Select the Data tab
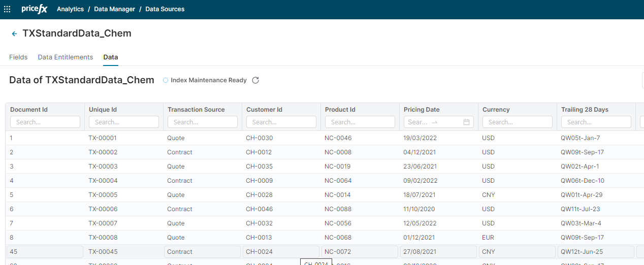This screenshot has height=265, width=644. click(x=111, y=57)
